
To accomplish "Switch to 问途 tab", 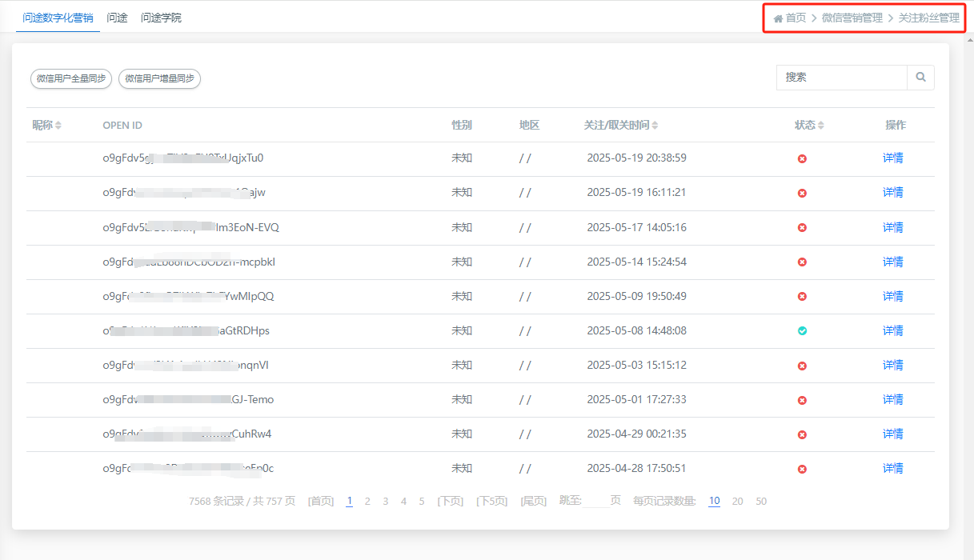I will coord(117,18).
